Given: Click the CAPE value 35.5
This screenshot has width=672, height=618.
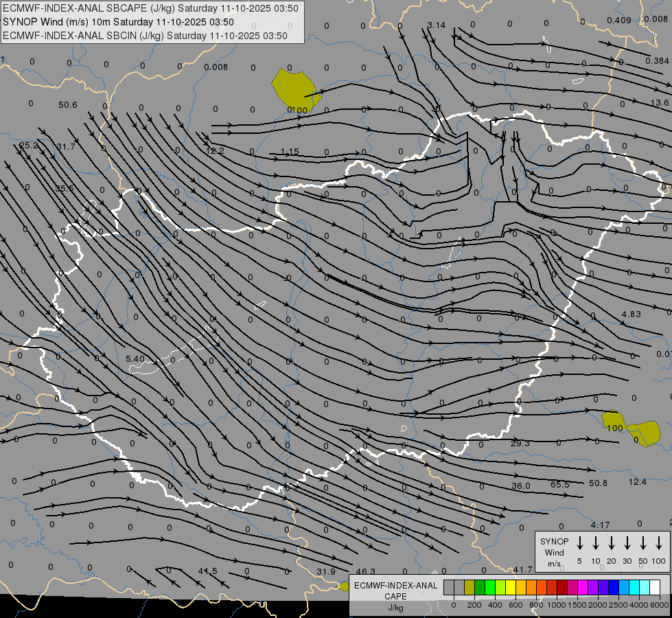Looking at the screenshot, I should 65,188.
